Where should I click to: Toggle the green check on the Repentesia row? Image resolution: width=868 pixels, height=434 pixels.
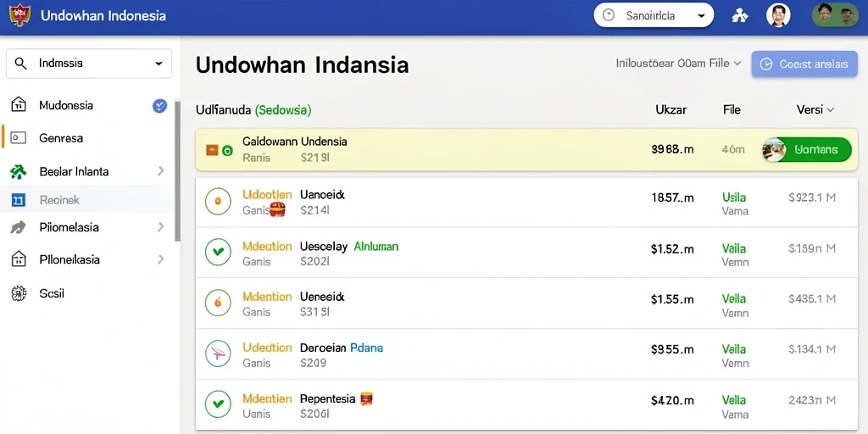click(218, 404)
